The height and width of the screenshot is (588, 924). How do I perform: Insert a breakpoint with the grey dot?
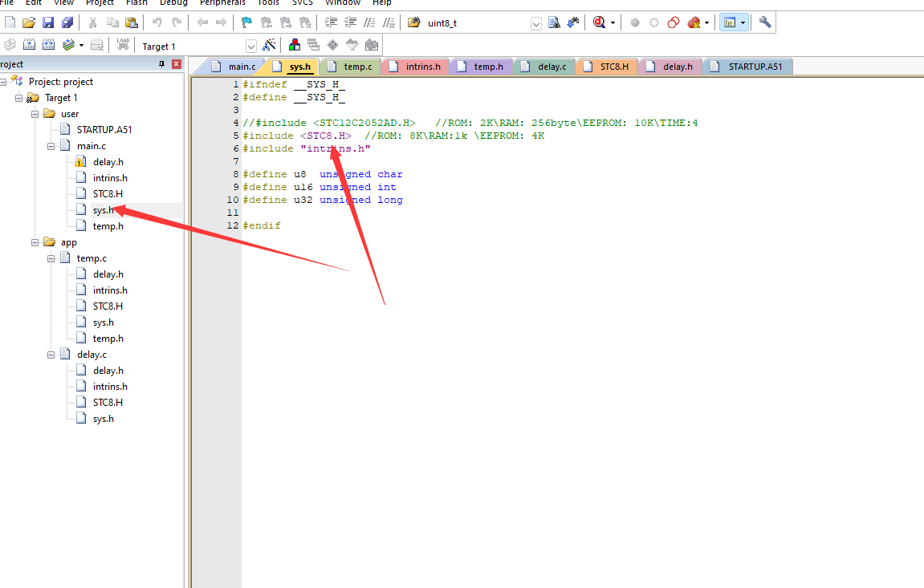(635, 22)
